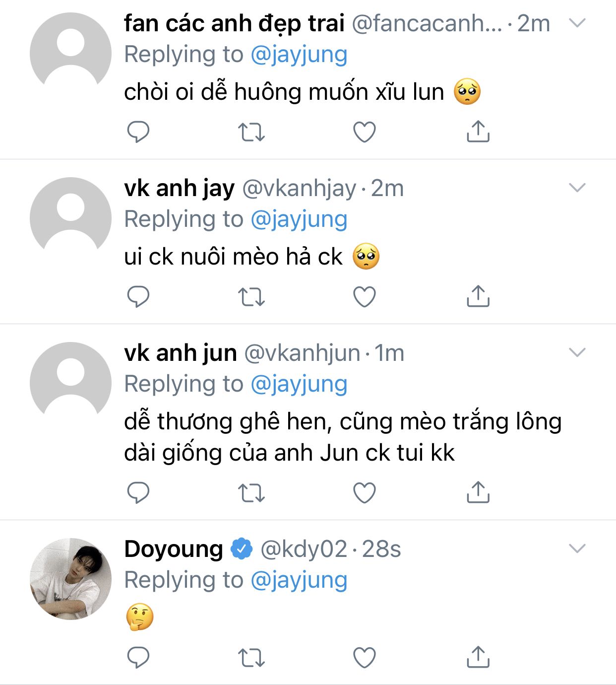Retweet fan các anh đẹp trai's reply

click(251, 132)
